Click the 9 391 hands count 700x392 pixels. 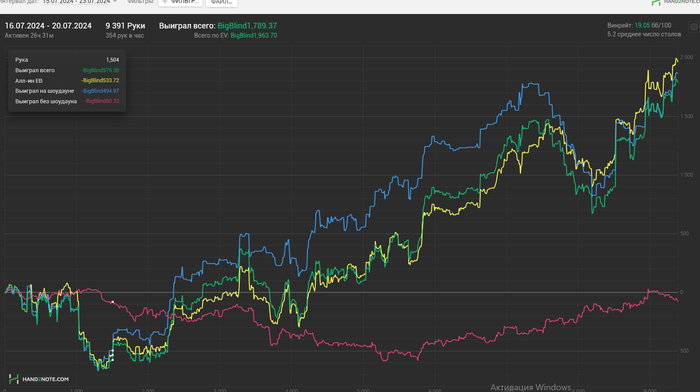[125, 26]
